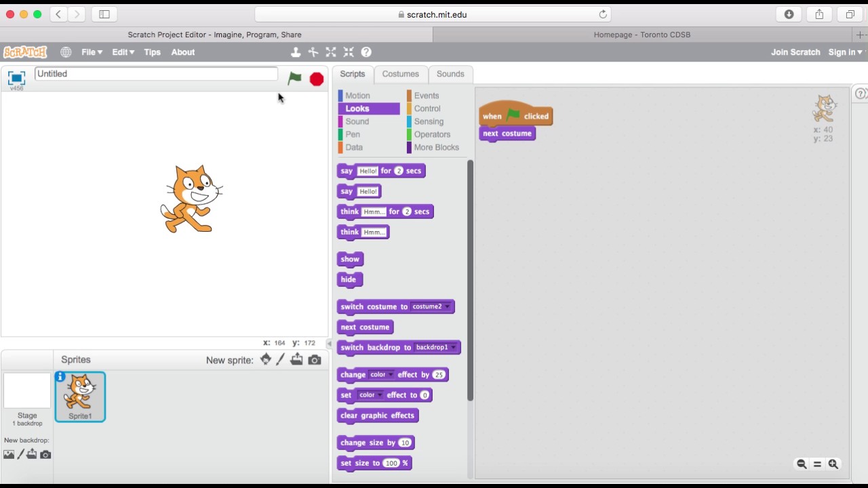Screen dimensions: 868x488
Task: Select the Duplicate stamp tool
Action: click(x=296, y=52)
